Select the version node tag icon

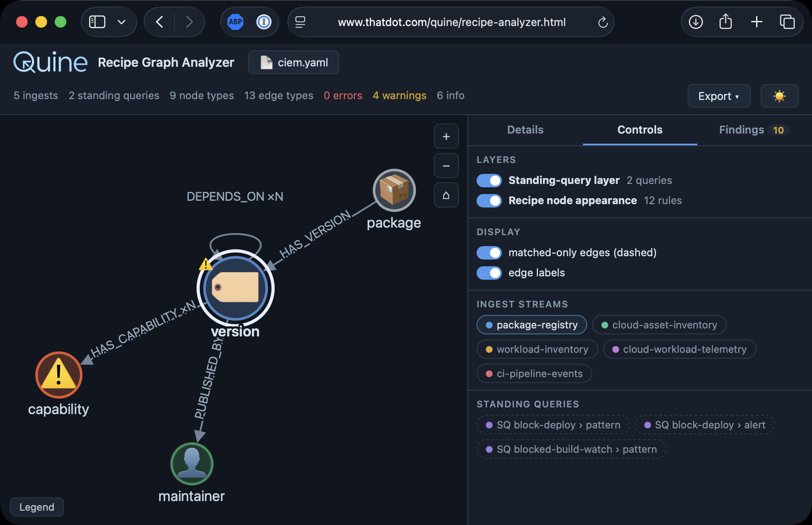pos(235,287)
